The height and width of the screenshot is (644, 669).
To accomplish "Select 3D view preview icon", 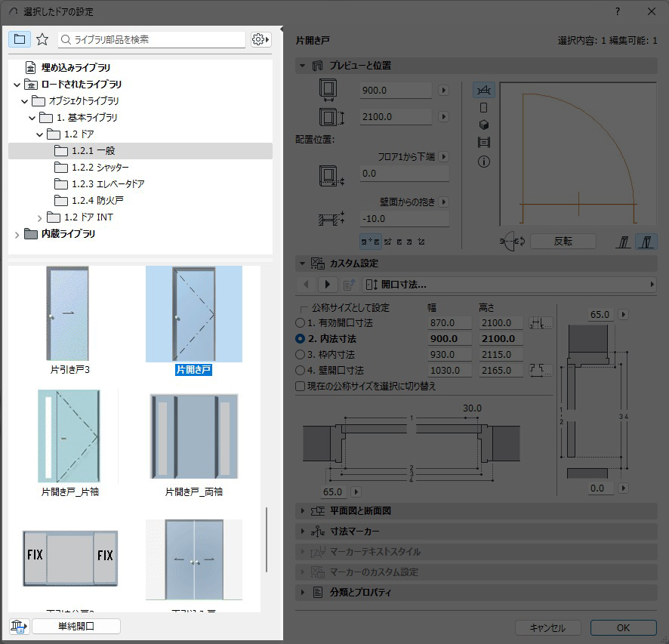I will 484,125.
